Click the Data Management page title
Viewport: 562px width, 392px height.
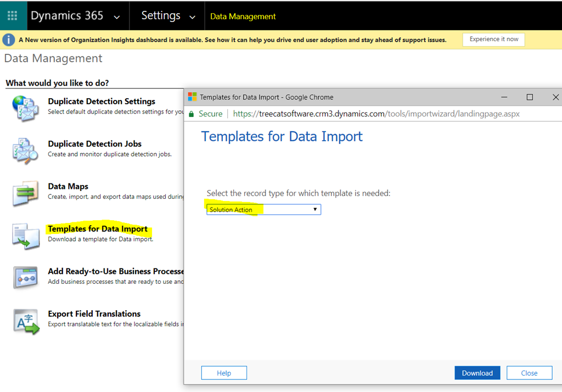[53, 58]
